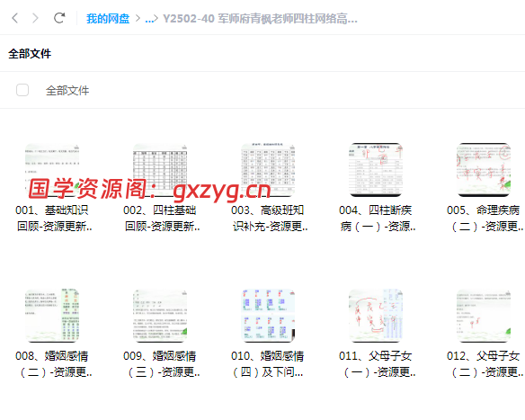Image resolution: width=525 pixels, height=420 pixels.
Task: Open 008、婚姻感情（二） file thumbnail
Action: (x=52, y=316)
